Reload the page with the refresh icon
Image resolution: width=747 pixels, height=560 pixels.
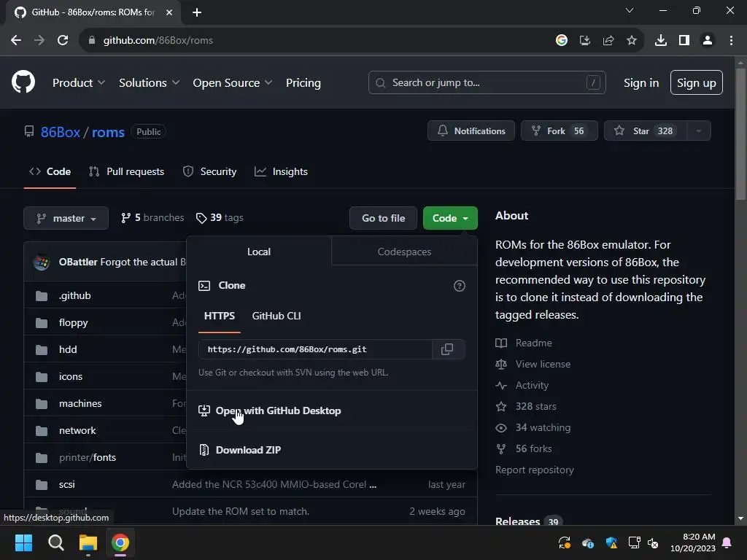[x=63, y=41]
